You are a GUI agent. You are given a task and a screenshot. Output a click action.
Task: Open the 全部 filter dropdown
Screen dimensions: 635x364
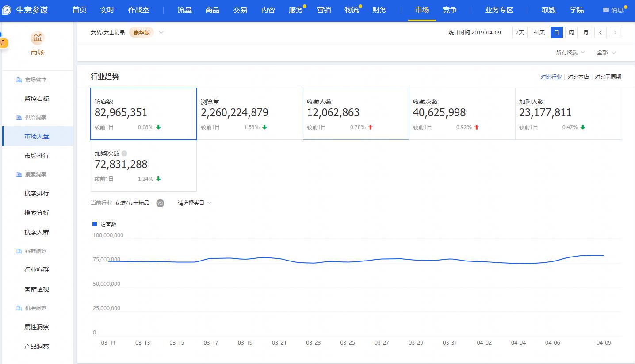click(606, 52)
